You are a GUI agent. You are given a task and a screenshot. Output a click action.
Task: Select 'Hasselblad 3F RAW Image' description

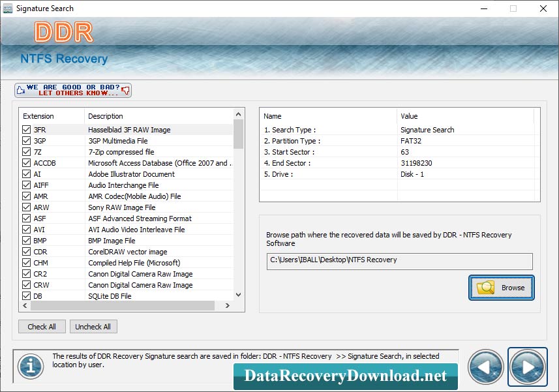pos(129,130)
